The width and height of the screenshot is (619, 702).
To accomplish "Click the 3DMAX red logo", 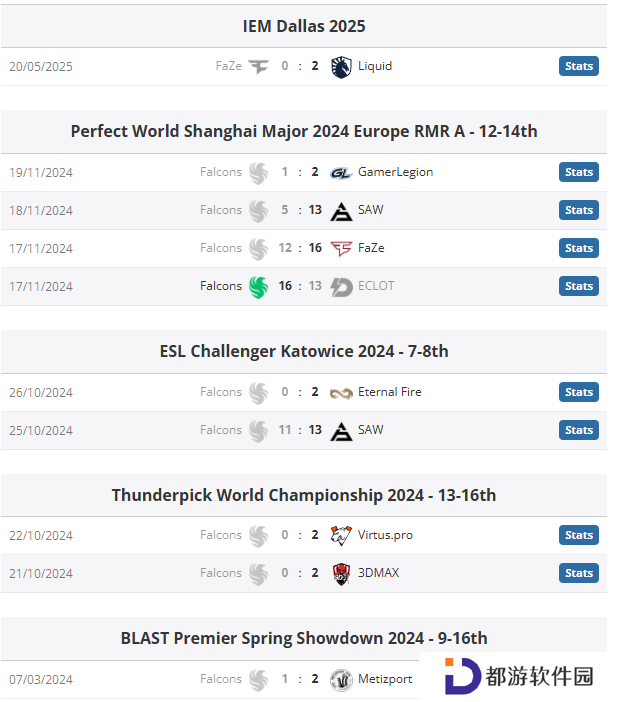I will [341, 574].
